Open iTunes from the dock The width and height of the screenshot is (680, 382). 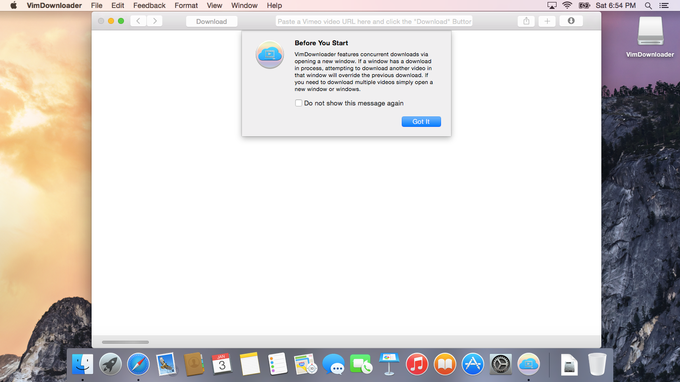417,364
